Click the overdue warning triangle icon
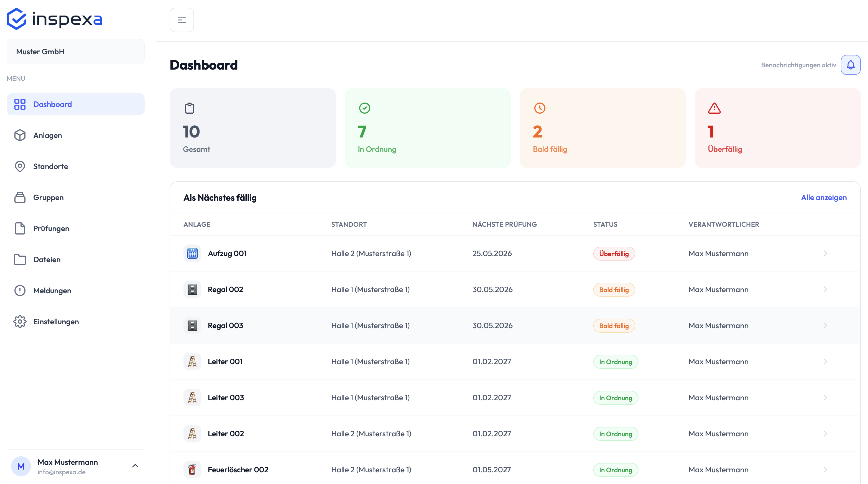This screenshot has width=868, height=484. click(x=714, y=108)
